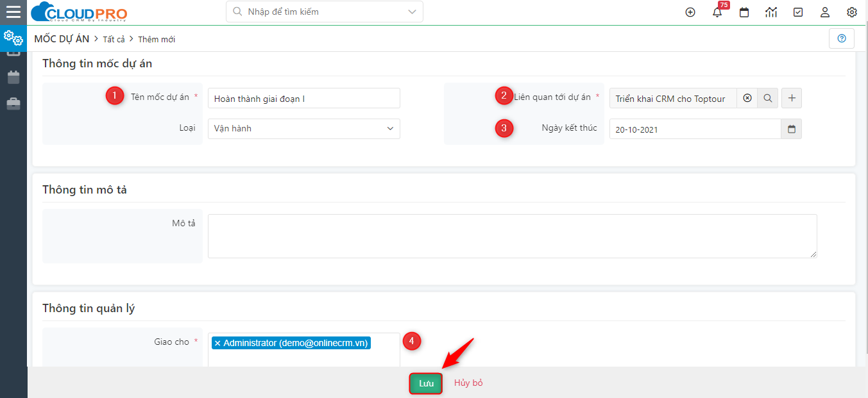Click into the Mô tả text area

point(512,236)
